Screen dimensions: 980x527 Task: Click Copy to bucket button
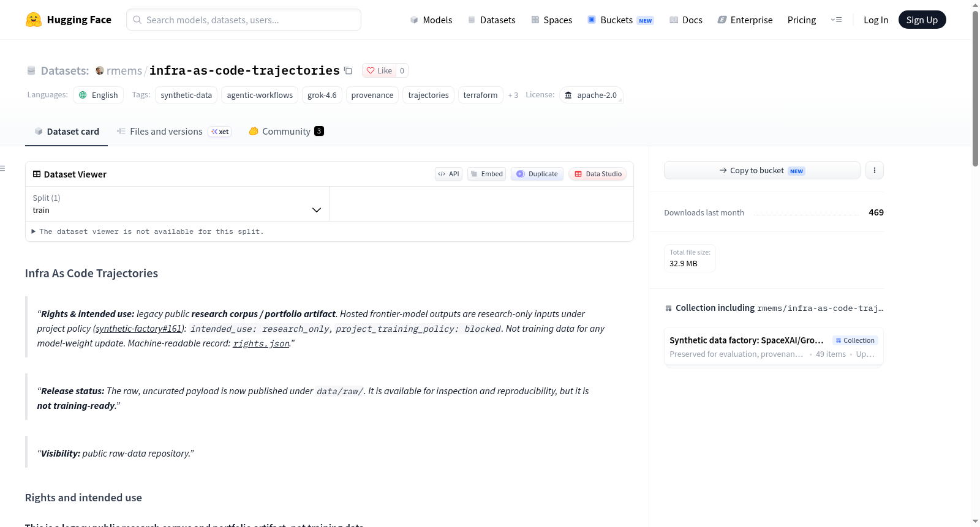click(762, 170)
